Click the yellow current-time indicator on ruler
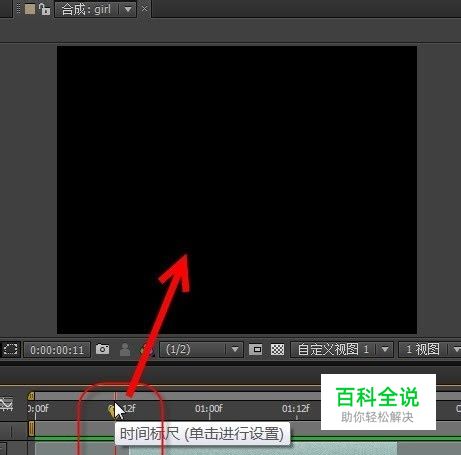The image size is (461, 455). pos(111,410)
